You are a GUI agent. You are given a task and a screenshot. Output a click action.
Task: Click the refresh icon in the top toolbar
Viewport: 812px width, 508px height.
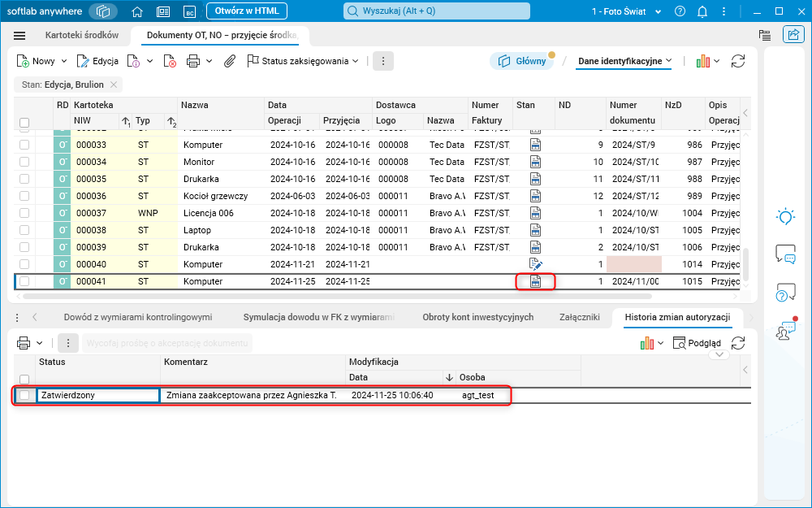pos(738,61)
